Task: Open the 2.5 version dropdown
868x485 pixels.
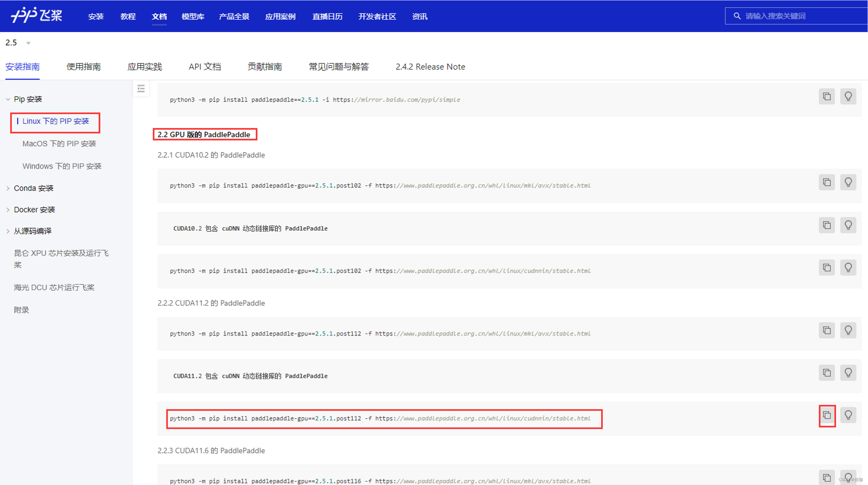Action: [18, 43]
